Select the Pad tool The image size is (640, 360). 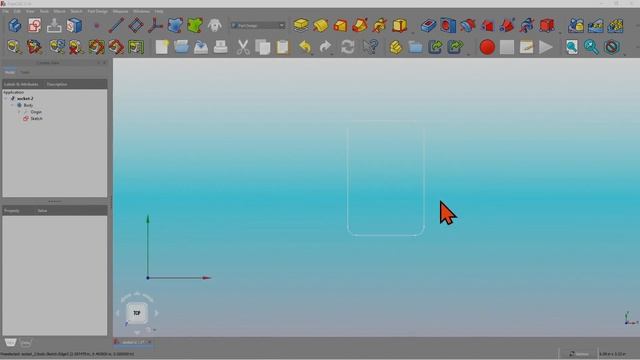click(301, 25)
